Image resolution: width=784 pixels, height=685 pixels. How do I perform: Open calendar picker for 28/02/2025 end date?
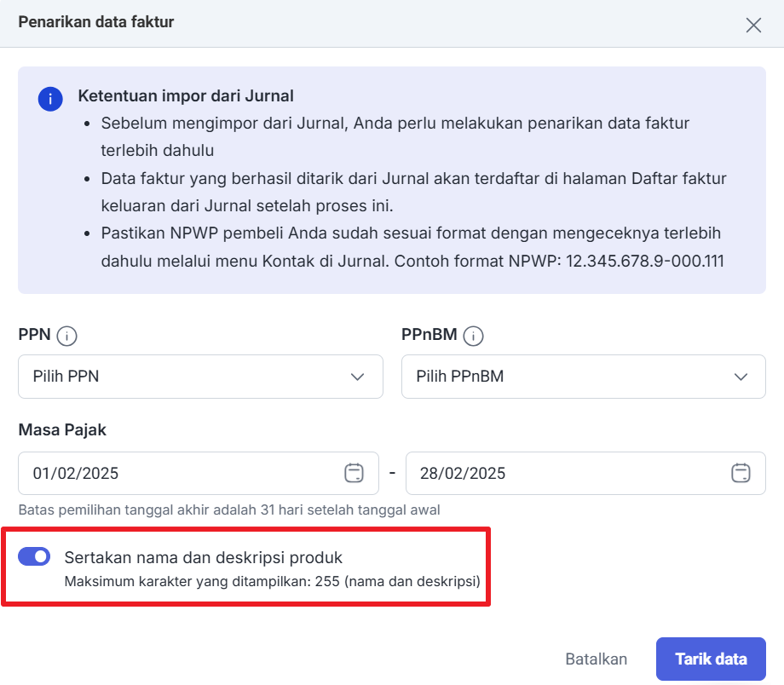(x=741, y=473)
